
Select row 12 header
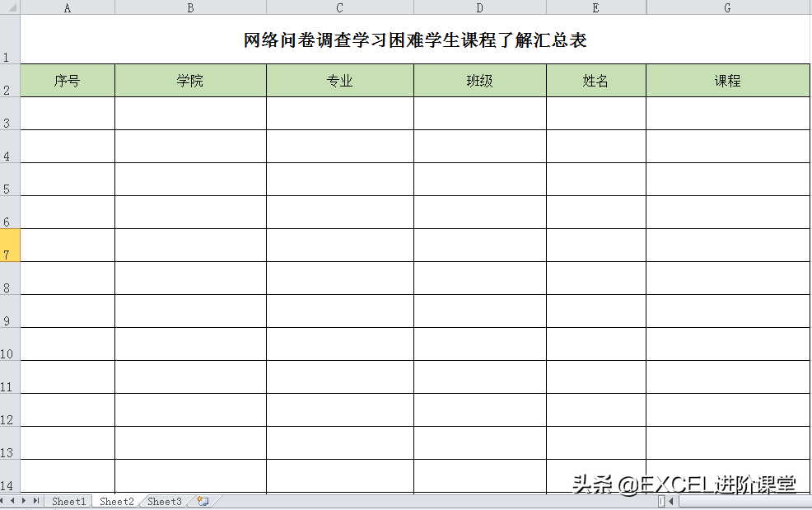[x=10, y=410]
